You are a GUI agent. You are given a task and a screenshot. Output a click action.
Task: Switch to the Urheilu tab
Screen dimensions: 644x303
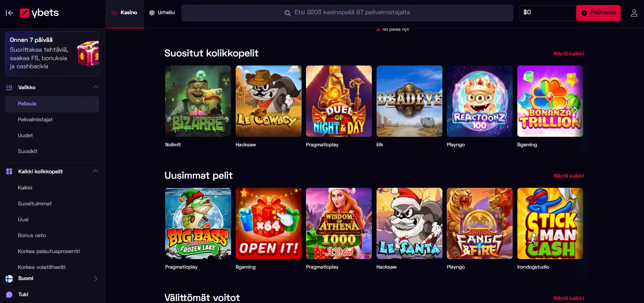[x=162, y=13]
